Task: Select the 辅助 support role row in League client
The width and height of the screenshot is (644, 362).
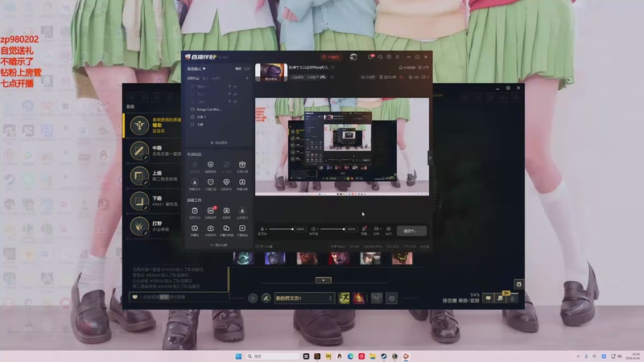Action: click(152, 125)
